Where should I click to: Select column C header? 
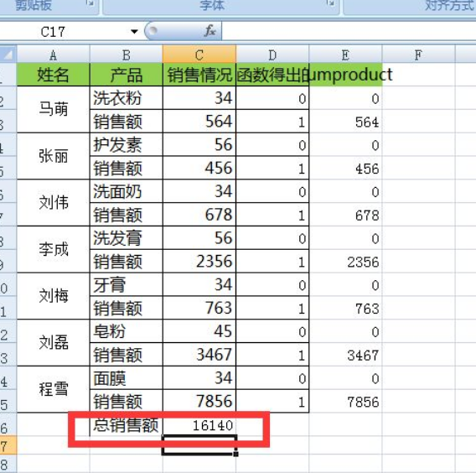tap(199, 55)
